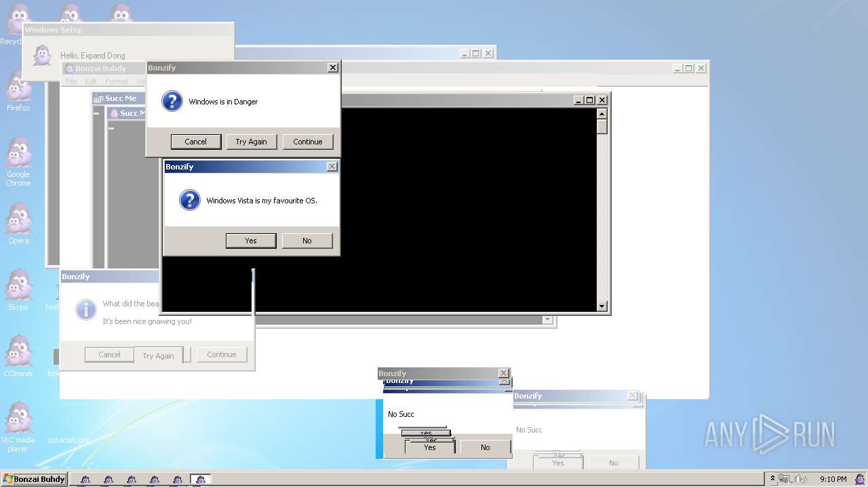Close the front No Succ Bonzify dialog
The height and width of the screenshot is (488, 868).
(503, 373)
